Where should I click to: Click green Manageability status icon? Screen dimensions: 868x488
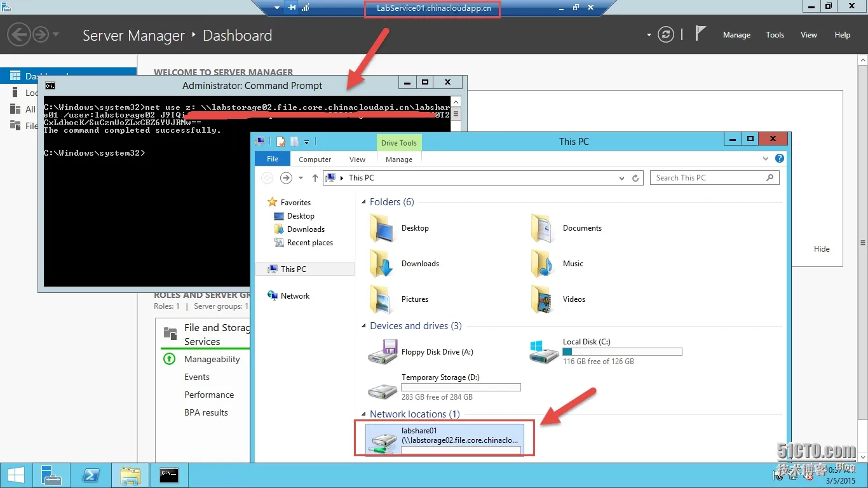(x=169, y=359)
